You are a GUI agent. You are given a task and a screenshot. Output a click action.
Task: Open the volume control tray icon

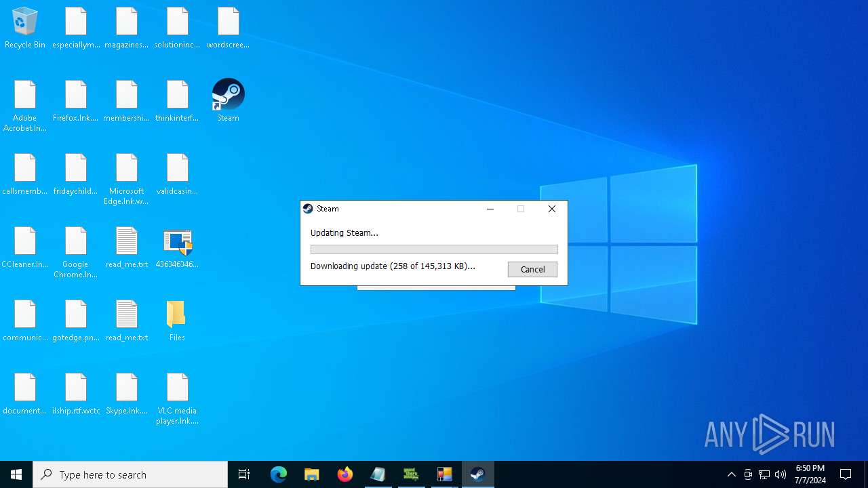click(781, 474)
